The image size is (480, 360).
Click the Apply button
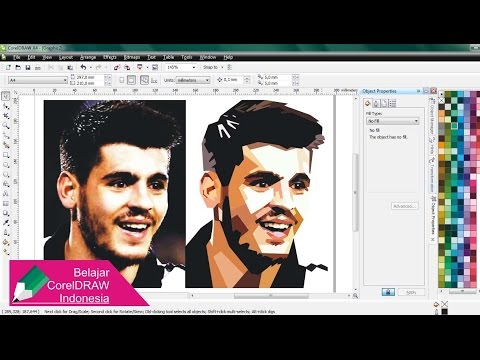[411, 292]
